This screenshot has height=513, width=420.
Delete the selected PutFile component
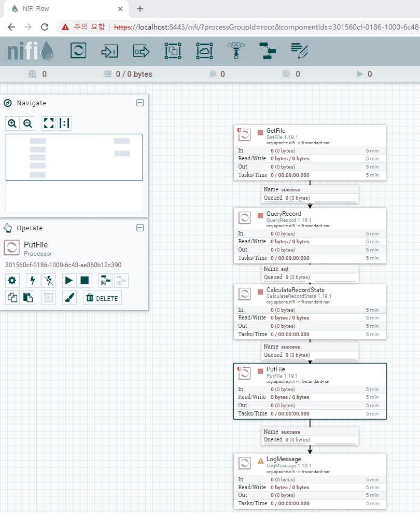(x=102, y=298)
